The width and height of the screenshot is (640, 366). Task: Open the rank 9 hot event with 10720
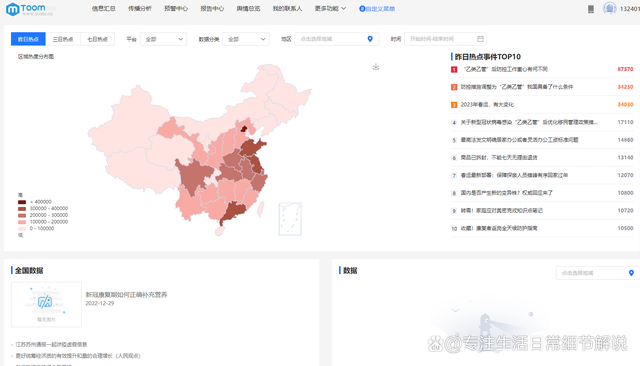coord(542,211)
